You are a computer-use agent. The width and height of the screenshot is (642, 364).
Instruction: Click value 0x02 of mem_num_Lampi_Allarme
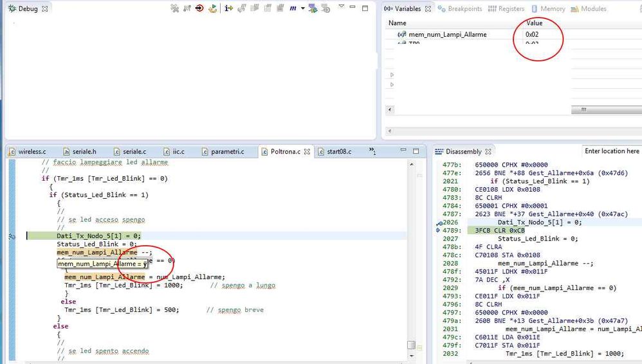pyautogui.click(x=532, y=34)
